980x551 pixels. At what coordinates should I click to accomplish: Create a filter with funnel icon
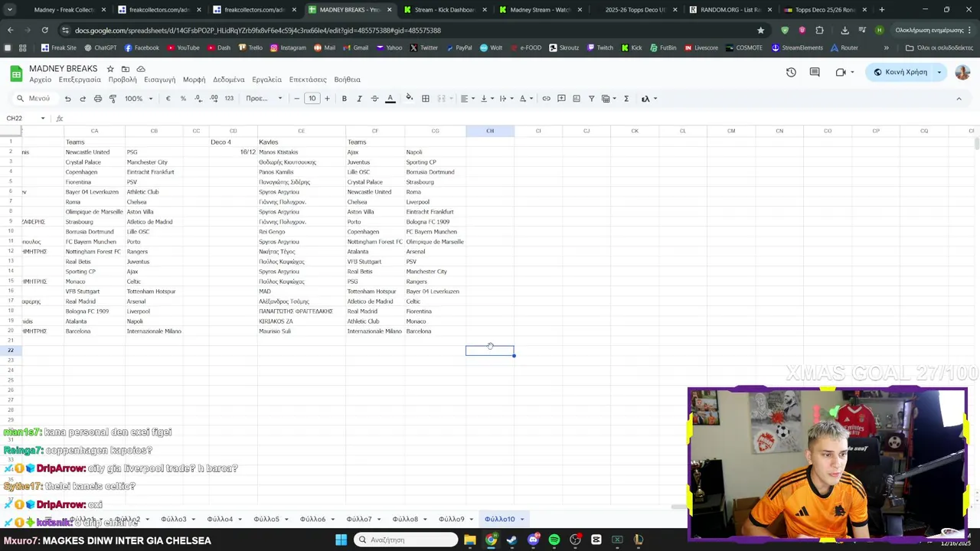coord(592,99)
